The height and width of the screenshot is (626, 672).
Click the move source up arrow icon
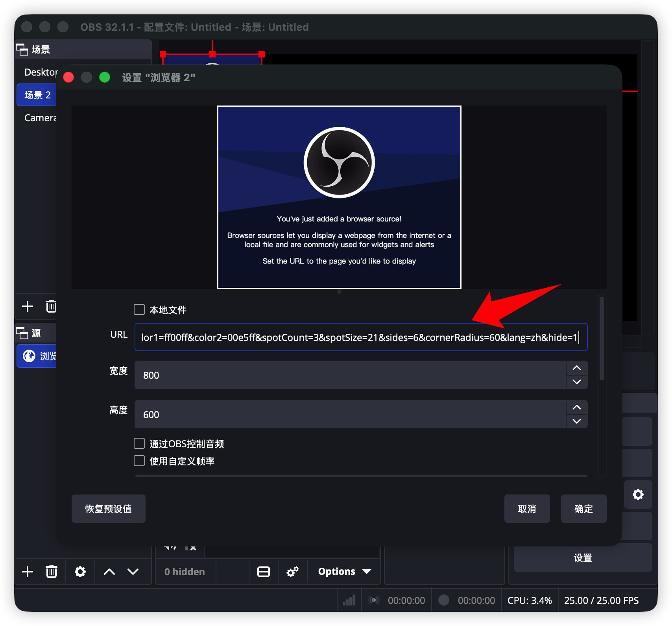pos(109,571)
